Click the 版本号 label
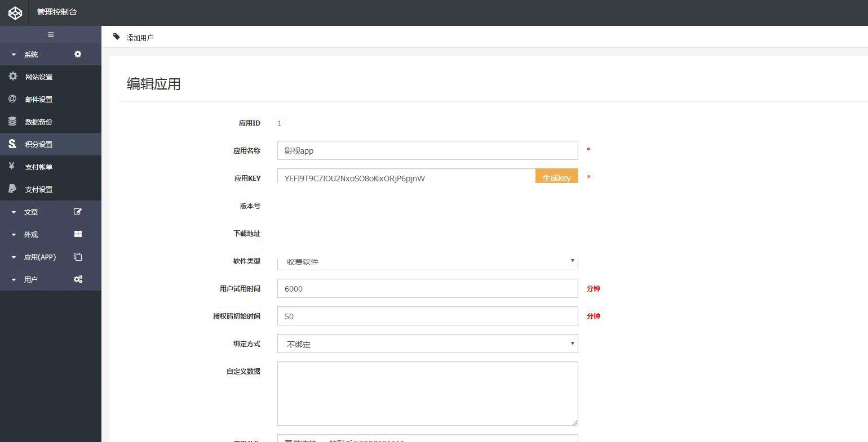 (x=250, y=206)
